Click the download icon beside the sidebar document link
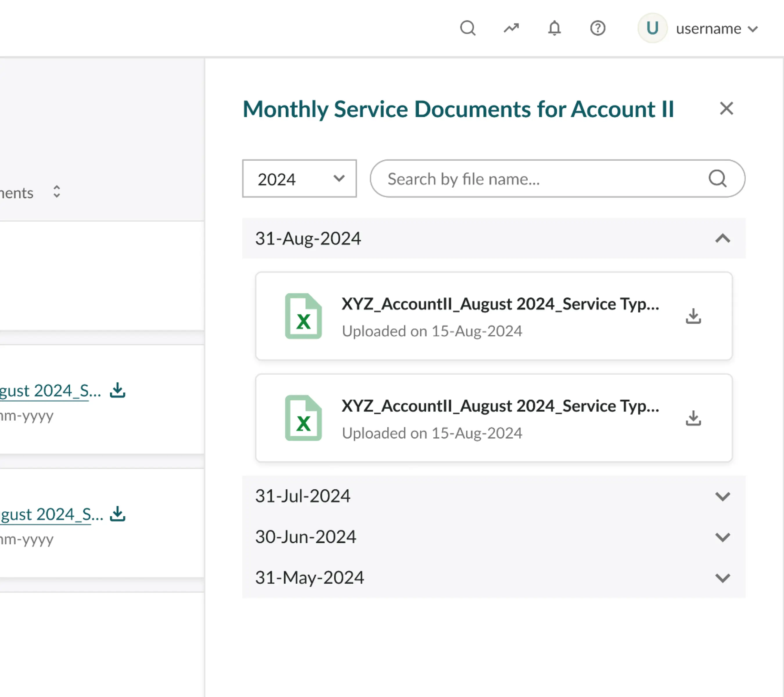This screenshot has height=697, width=784. 118,391
